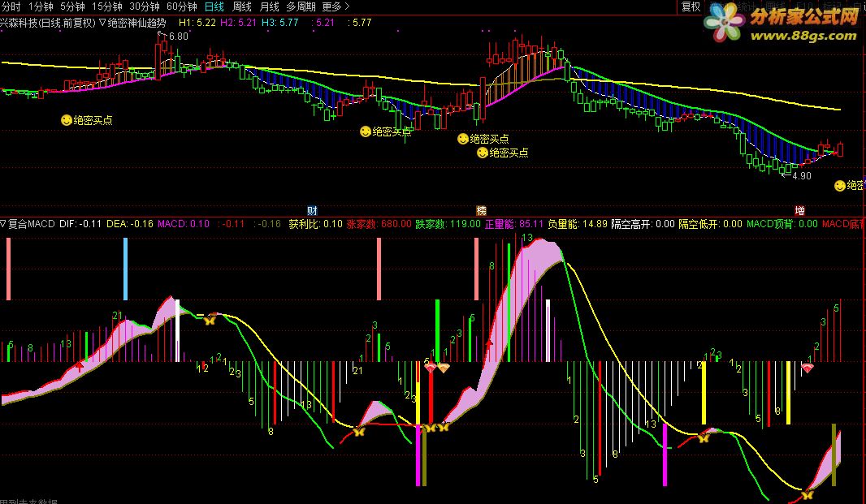Click the DIF: -0.11 readout
Image resolution: width=866 pixels, height=504 pixels.
point(80,223)
